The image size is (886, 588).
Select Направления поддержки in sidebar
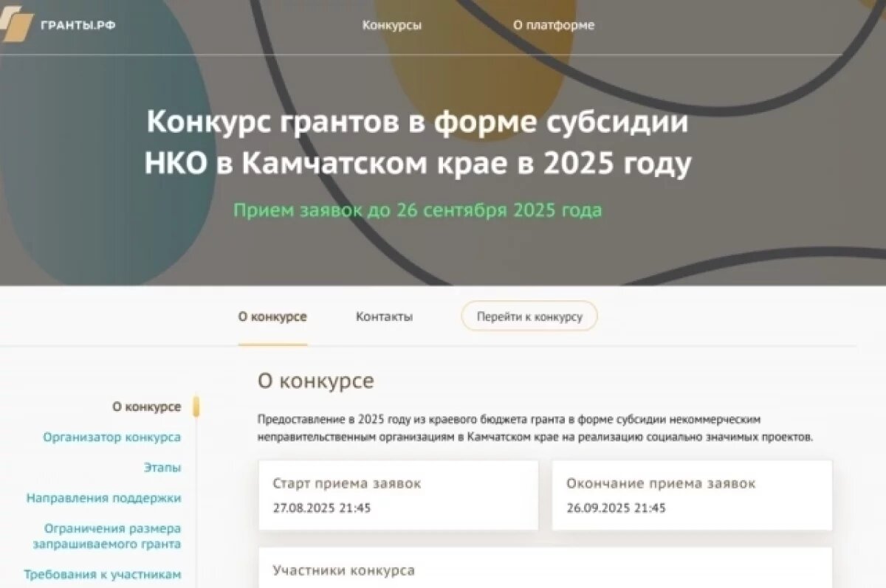pos(103,497)
